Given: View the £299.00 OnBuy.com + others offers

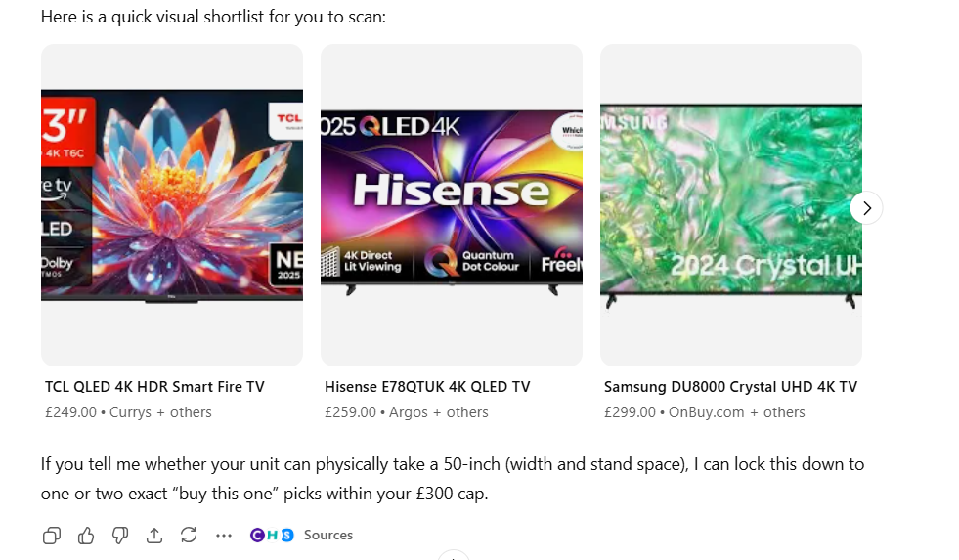Looking at the screenshot, I should [x=705, y=412].
